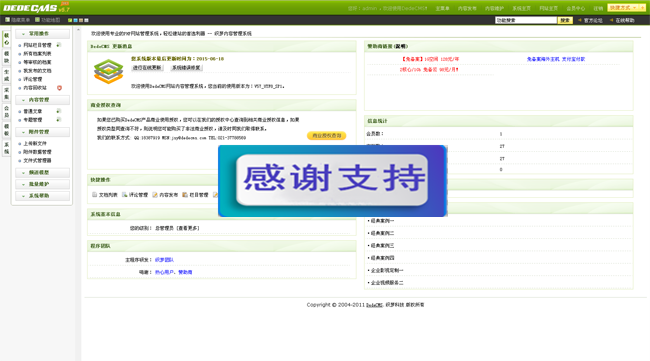Expand the 批量维护 menu section
Image resolution: width=650 pixels, height=361 pixels.
click(x=42, y=184)
